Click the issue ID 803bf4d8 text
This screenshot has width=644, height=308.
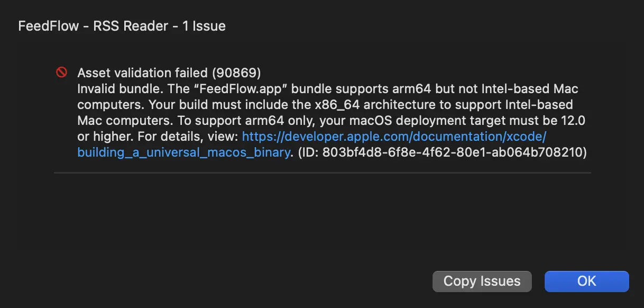tap(454, 153)
